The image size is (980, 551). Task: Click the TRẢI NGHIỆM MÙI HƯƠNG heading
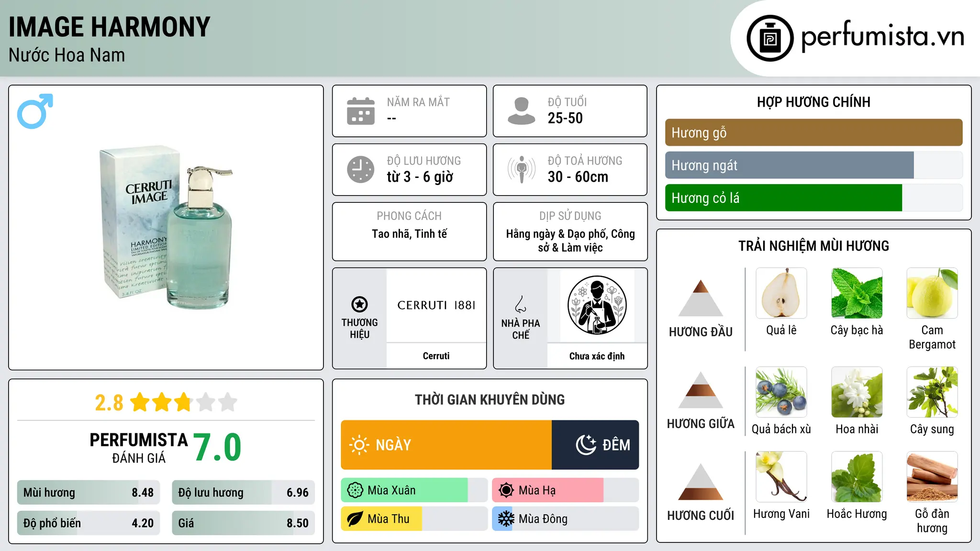click(x=813, y=246)
